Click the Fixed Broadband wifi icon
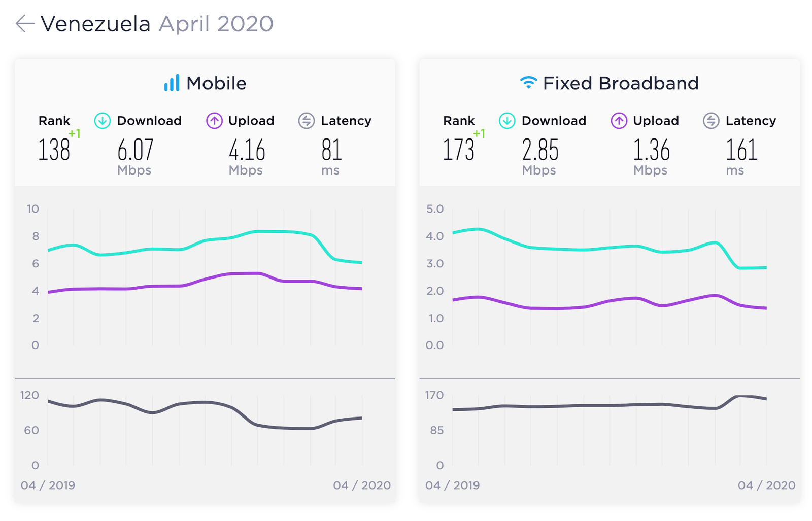This screenshot has width=812, height=521. click(528, 83)
